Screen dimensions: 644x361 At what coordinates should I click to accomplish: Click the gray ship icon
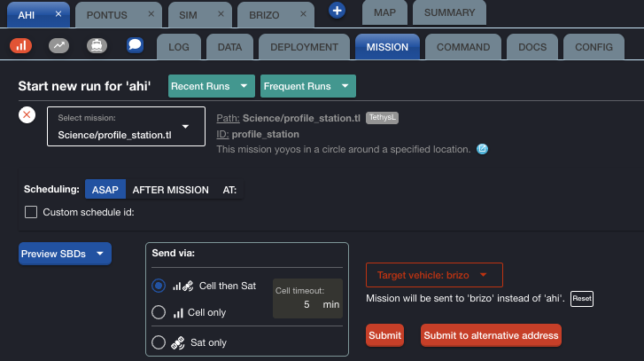[x=97, y=45]
